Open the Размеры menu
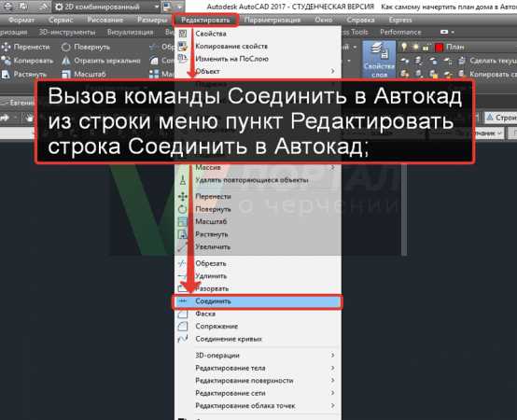The image size is (517, 420). 152,21
